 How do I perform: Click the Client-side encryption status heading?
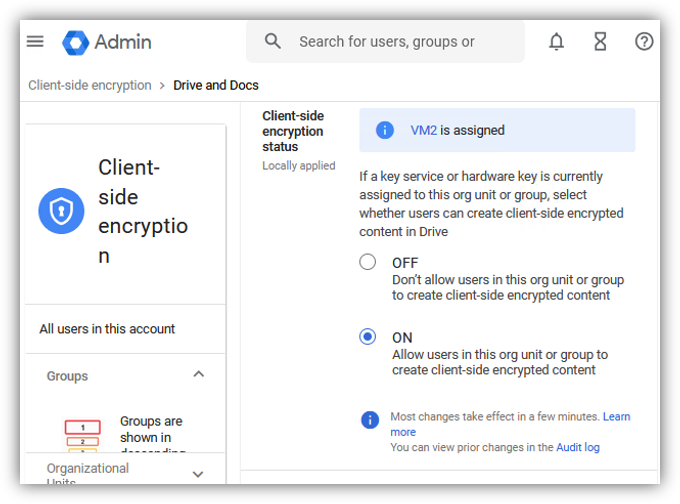(x=293, y=131)
